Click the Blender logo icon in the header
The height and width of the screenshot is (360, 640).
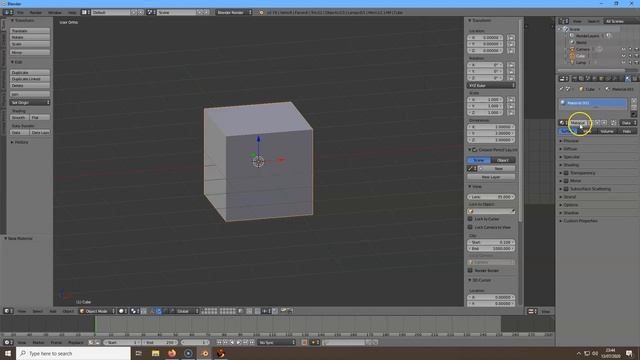point(262,12)
